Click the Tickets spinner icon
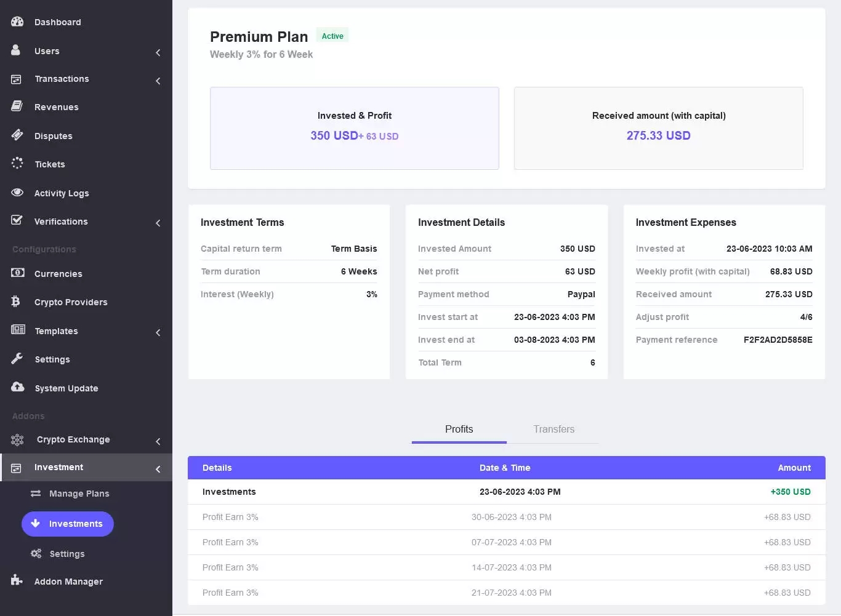The width and height of the screenshot is (841, 616). [17, 164]
